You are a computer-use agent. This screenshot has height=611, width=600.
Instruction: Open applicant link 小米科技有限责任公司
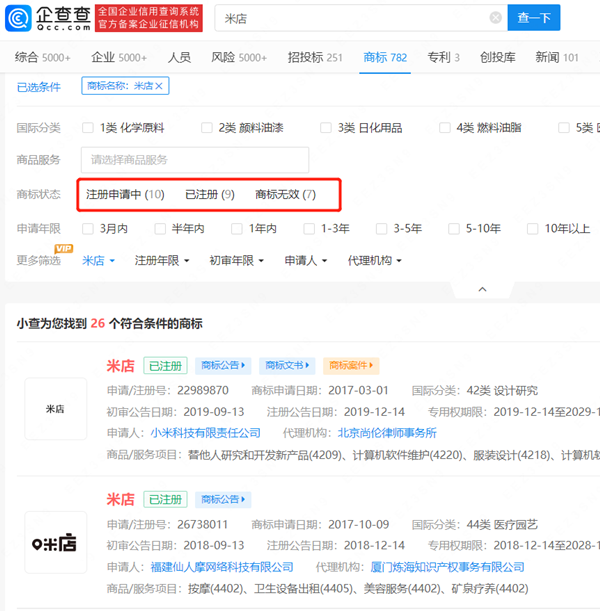pyautogui.click(x=205, y=433)
